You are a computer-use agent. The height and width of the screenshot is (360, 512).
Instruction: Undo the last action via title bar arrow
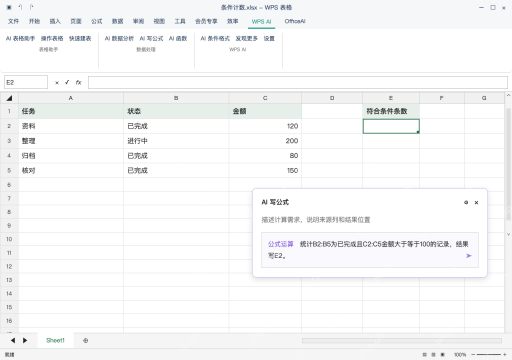pyautogui.click(x=20, y=7)
